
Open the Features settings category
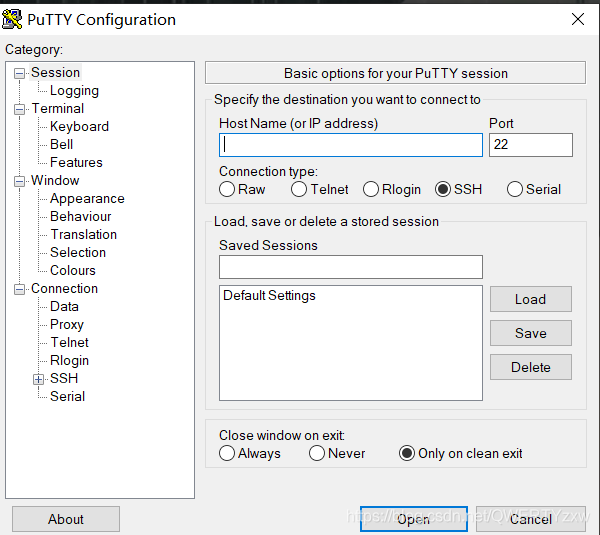coord(76,162)
